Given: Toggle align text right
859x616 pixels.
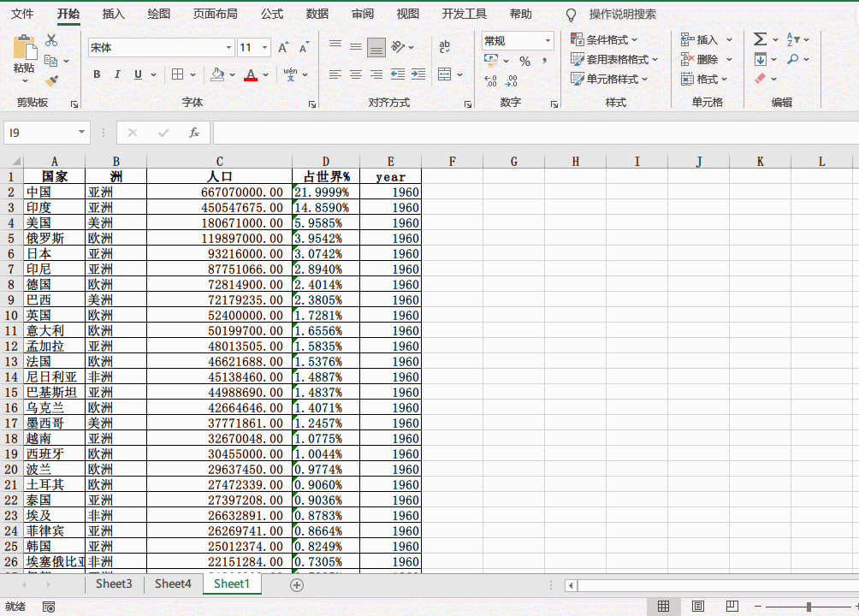Looking at the screenshot, I should click(376, 74).
